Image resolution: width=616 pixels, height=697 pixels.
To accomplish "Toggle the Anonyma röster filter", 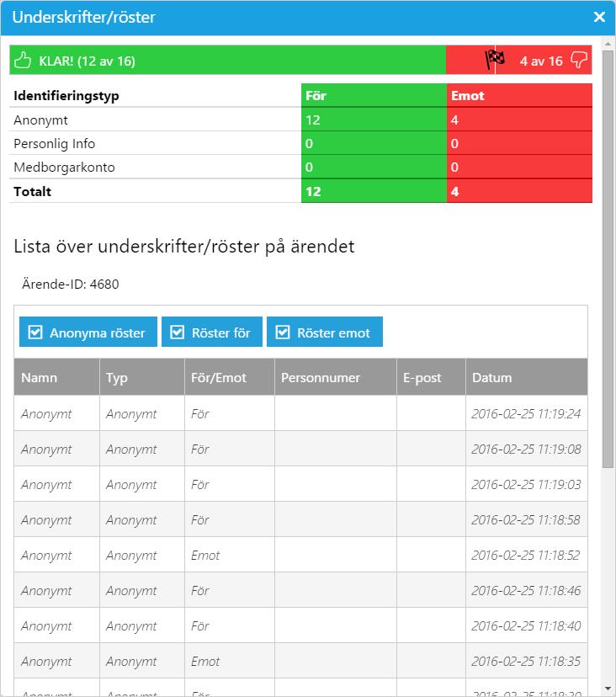I will click(x=88, y=332).
